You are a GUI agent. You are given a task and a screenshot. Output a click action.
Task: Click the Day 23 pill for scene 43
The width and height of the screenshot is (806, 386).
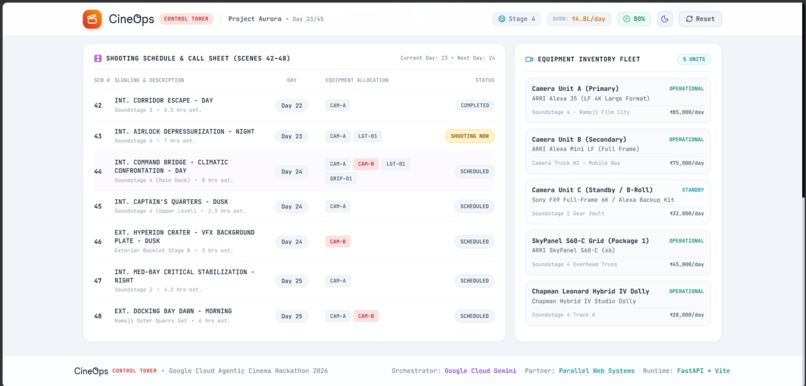[292, 136]
